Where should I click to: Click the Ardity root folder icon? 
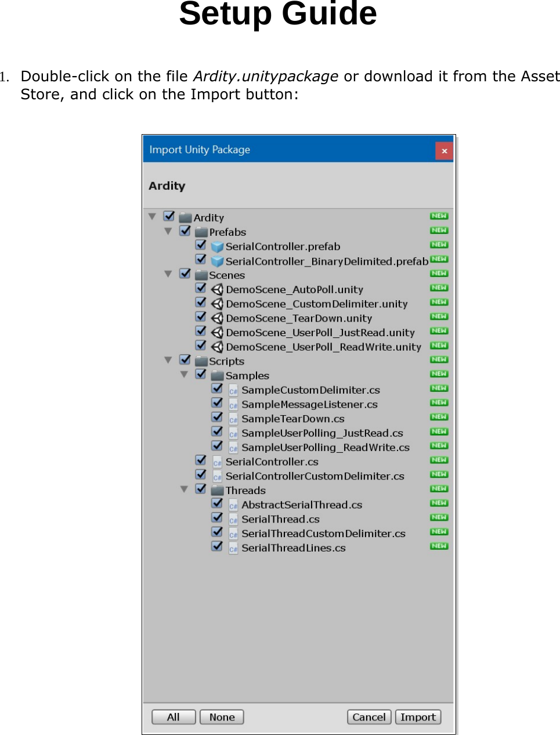pyautogui.click(x=185, y=218)
